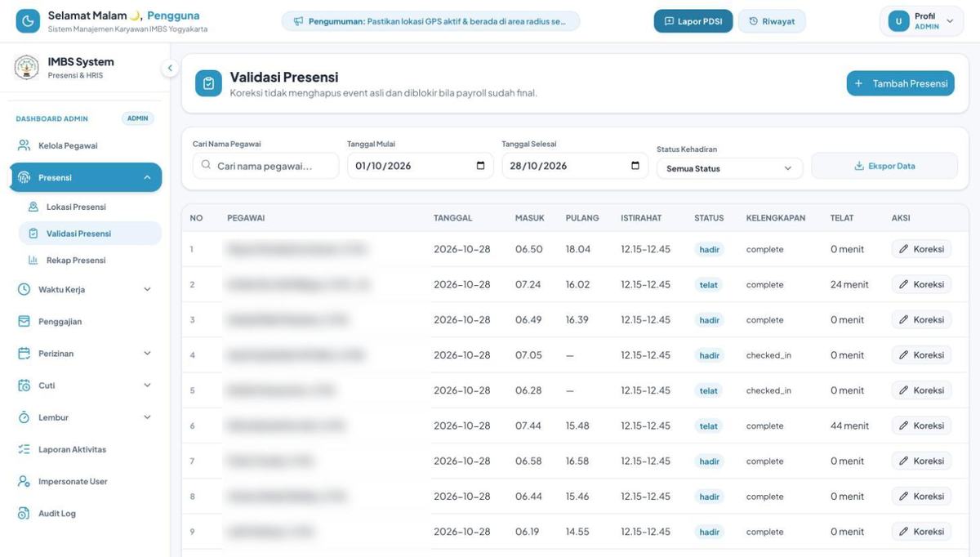This screenshot has height=557, width=980.
Task: Click the KELENGKAPAN column header
Action: (776, 218)
